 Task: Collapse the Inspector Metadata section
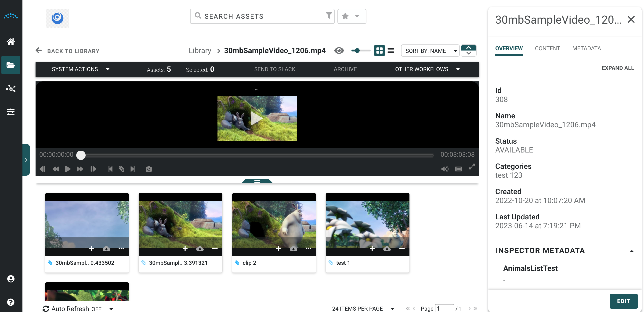coord(632,251)
